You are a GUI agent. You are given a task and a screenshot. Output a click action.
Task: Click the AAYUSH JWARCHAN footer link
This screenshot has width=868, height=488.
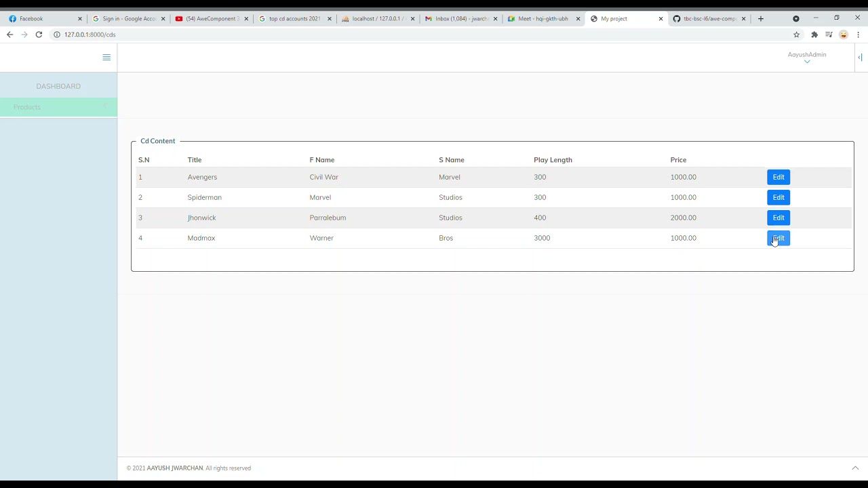(x=175, y=468)
